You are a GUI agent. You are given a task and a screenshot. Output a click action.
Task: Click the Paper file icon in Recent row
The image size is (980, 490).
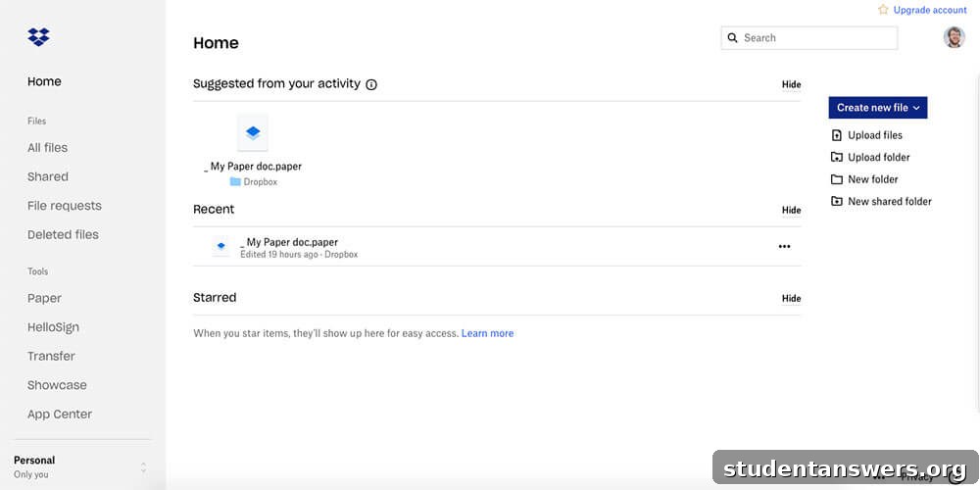pyautogui.click(x=220, y=246)
